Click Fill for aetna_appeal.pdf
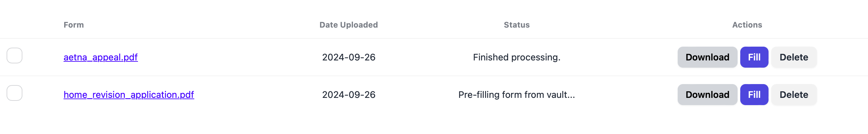The image size is (868, 134). 754,57
